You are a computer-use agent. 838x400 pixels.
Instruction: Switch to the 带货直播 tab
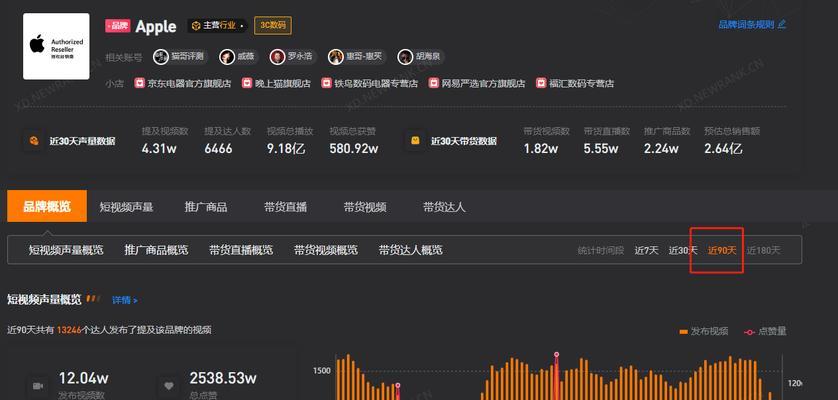[285, 207]
